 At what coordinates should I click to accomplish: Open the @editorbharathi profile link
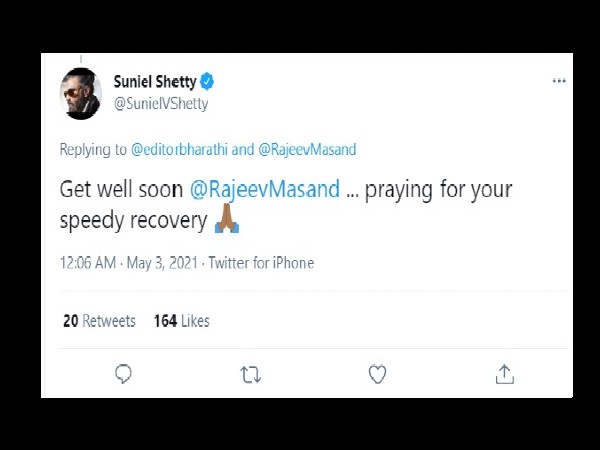179,149
